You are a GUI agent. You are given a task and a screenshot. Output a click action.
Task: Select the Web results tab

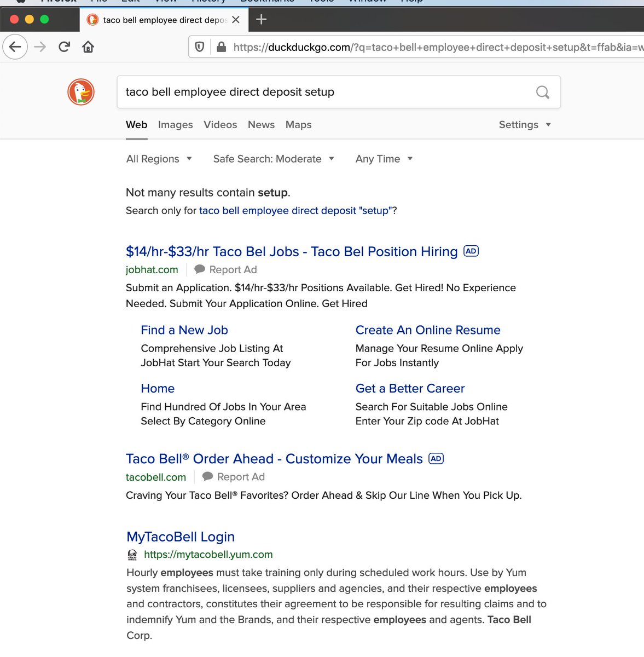coord(137,125)
